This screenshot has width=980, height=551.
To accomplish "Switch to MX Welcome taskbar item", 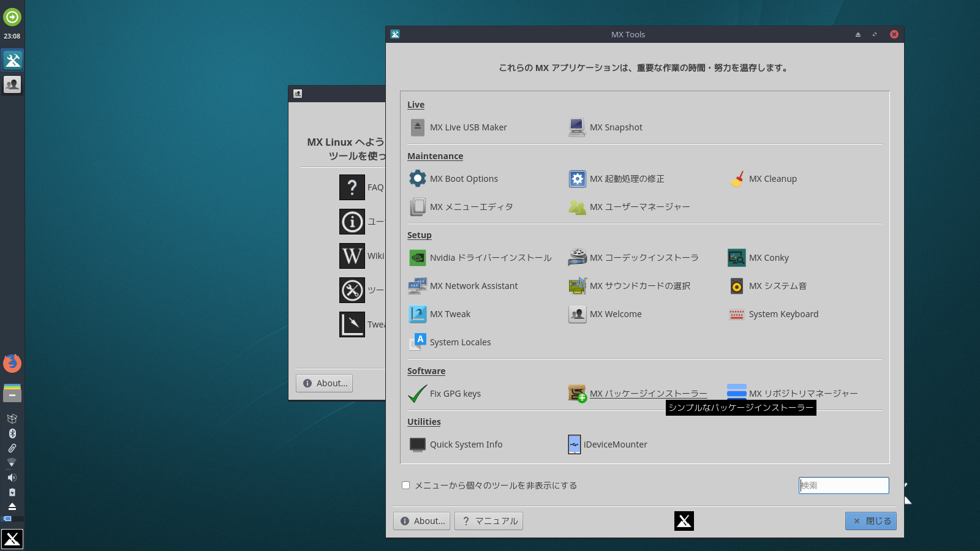I will click(12, 84).
